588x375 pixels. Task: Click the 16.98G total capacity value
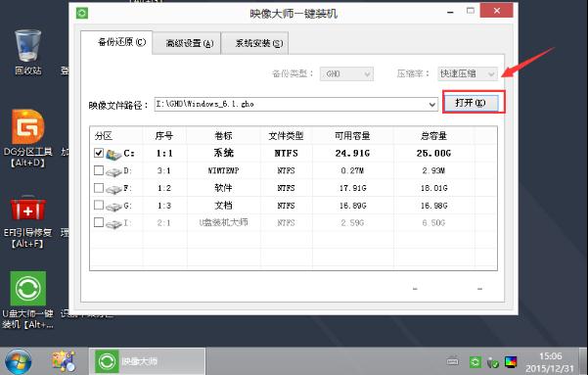coord(433,206)
